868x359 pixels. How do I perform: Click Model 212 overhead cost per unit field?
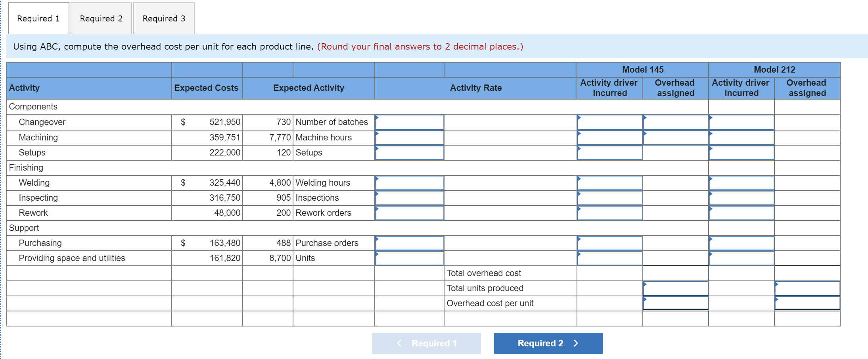807,303
